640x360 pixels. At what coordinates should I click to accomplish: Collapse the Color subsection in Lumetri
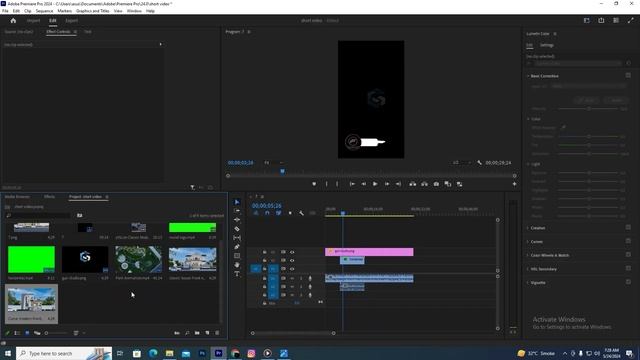click(528, 119)
